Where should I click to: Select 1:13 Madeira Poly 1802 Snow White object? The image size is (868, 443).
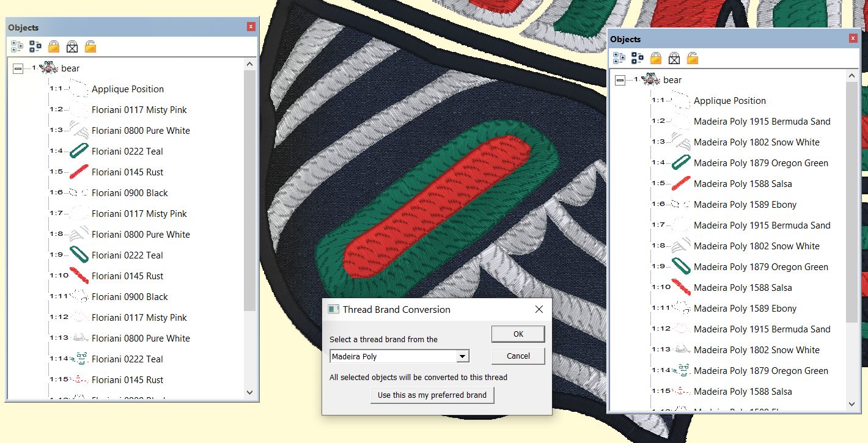(x=756, y=350)
